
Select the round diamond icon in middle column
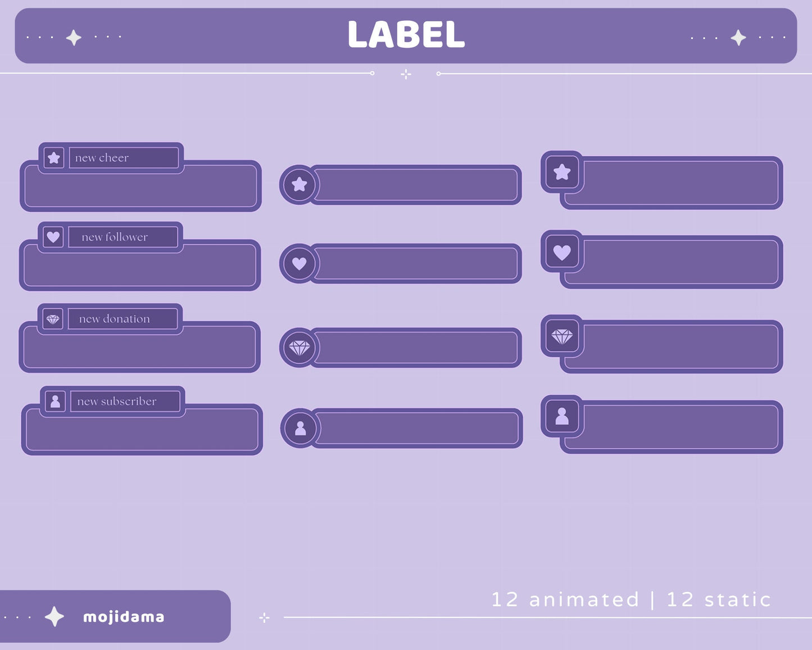300,348
